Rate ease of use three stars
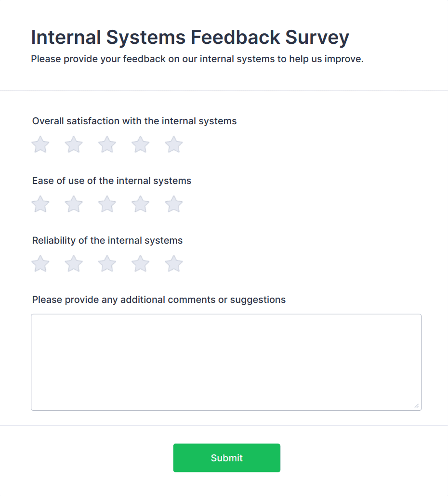Viewport: 448px width, 496px height. tap(106, 204)
